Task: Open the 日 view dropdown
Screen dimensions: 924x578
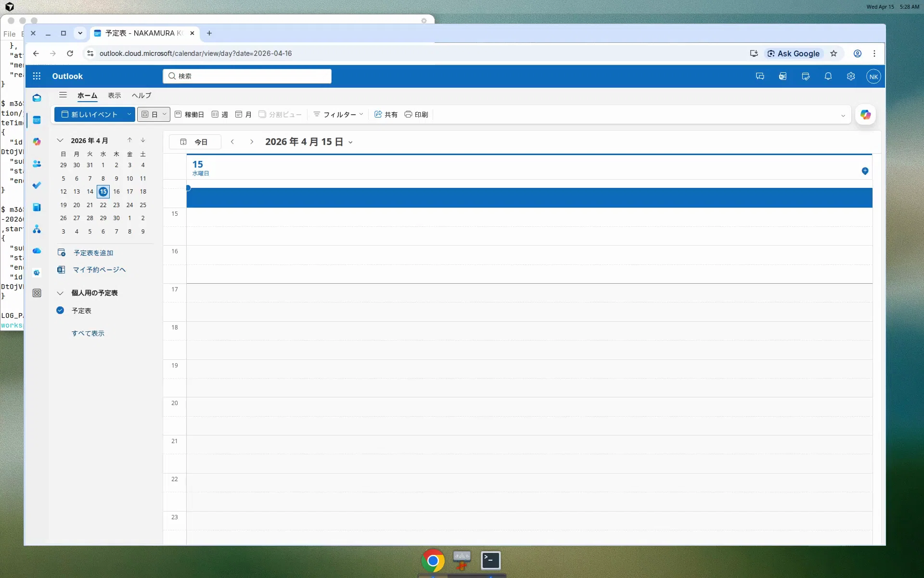Action: coord(164,115)
